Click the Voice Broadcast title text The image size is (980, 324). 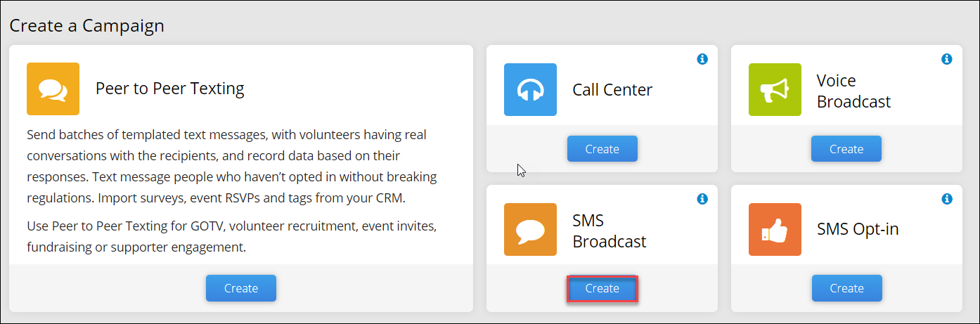coord(853,91)
